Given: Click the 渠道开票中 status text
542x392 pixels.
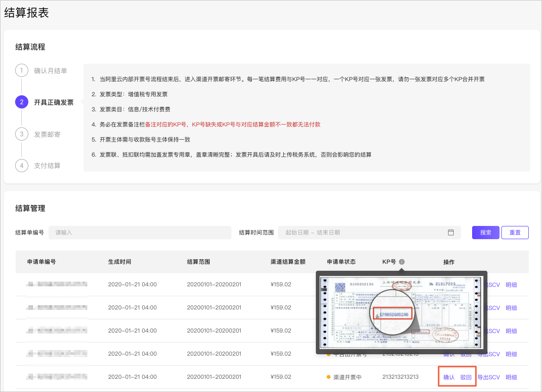Looking at the screenshot, I should point(347,377).
